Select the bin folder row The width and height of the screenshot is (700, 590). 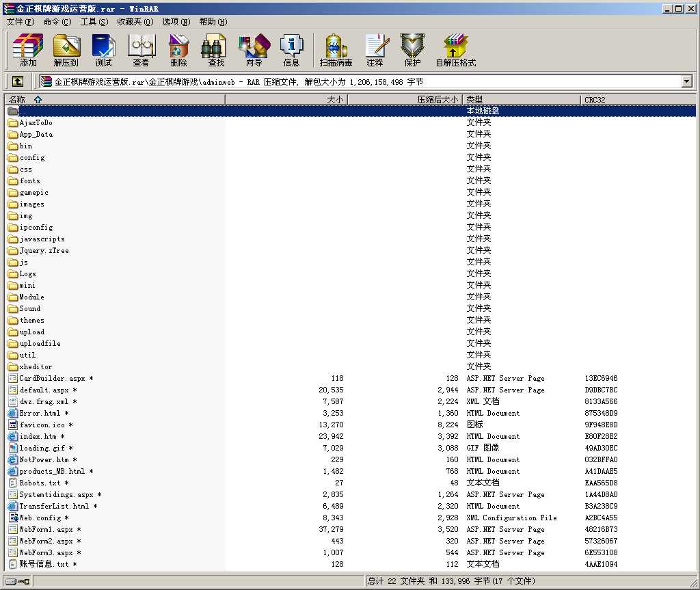(x=351, y=146)
